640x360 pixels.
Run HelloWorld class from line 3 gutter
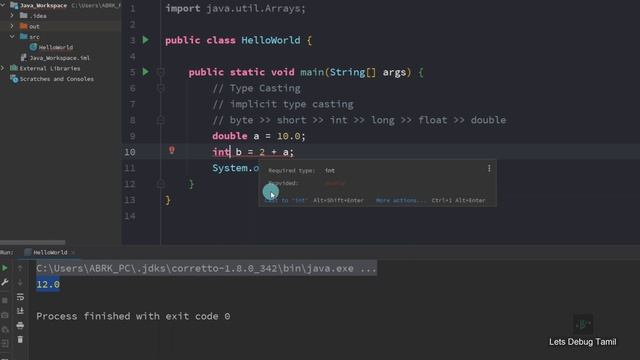coord(145,40)
